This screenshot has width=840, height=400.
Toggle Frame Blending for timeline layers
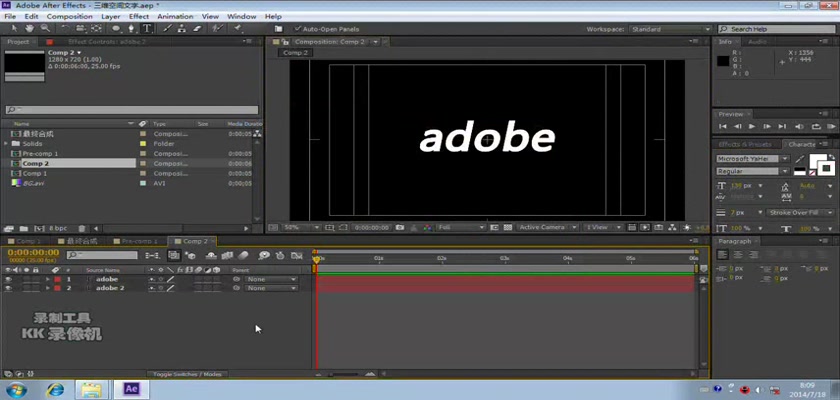[227, 256]
